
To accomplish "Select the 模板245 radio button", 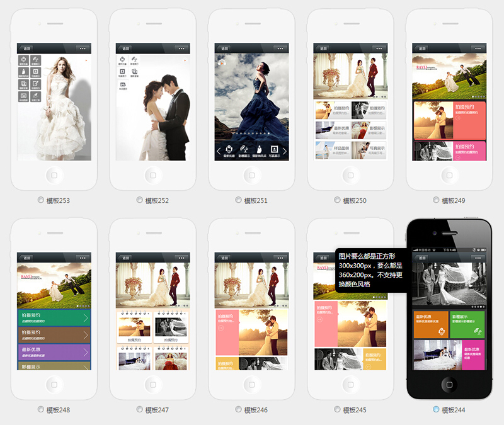I will click(337, 410).
